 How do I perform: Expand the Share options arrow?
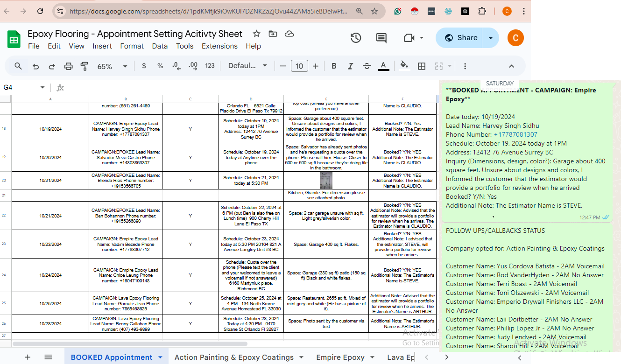coord(491,38)
